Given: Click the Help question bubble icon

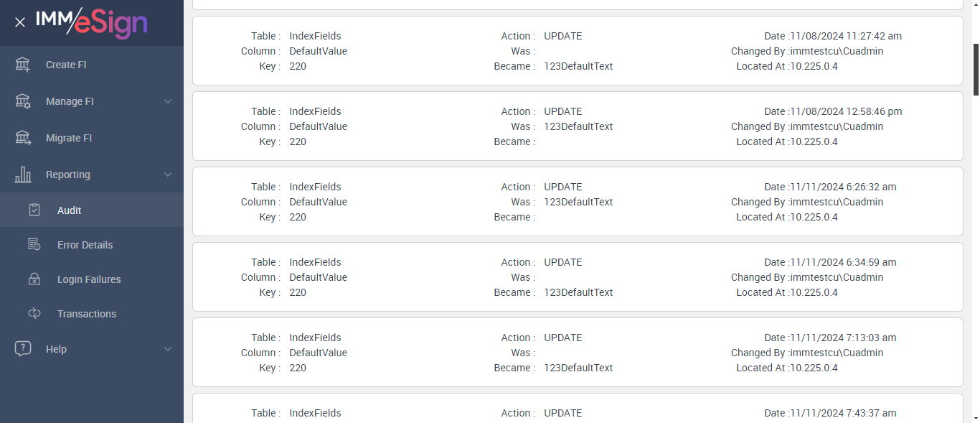Looking at the screenshot, I should click(23, 349).
